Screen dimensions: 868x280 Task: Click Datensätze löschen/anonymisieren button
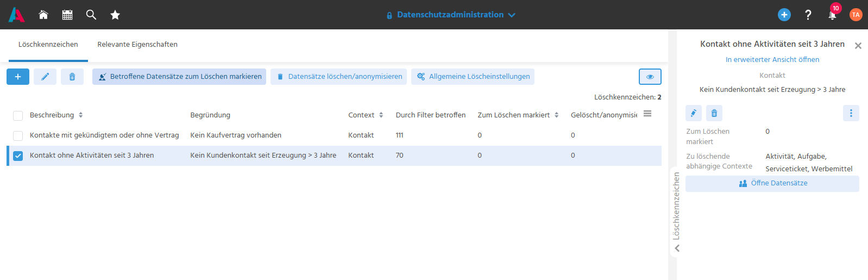(x=338, y=77)
